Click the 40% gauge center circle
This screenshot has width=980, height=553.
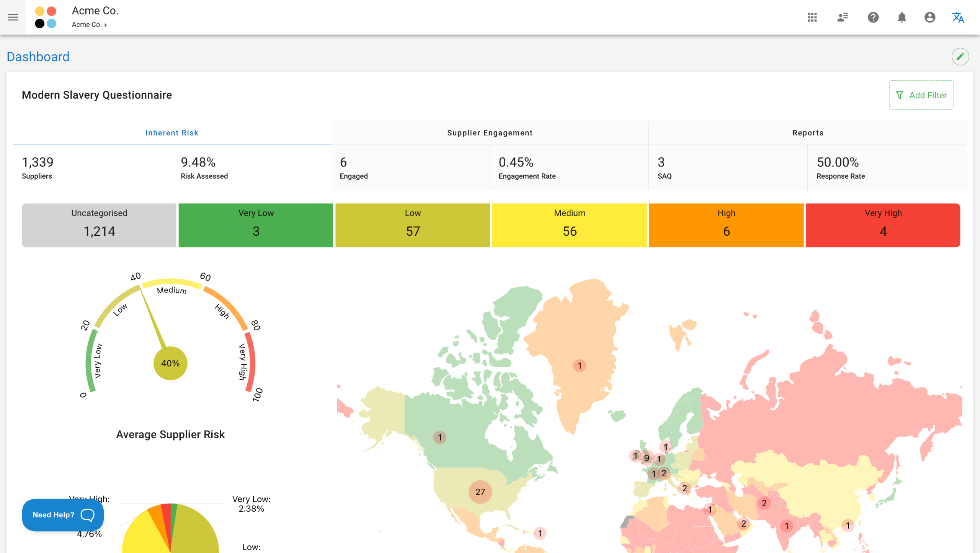pyautogui.click(x=170, y=363)
